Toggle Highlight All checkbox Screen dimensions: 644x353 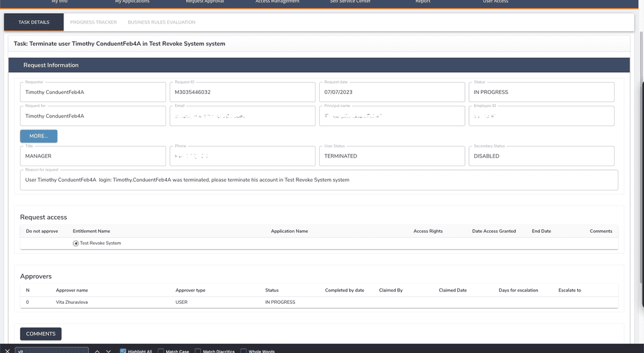pos(123,351)
